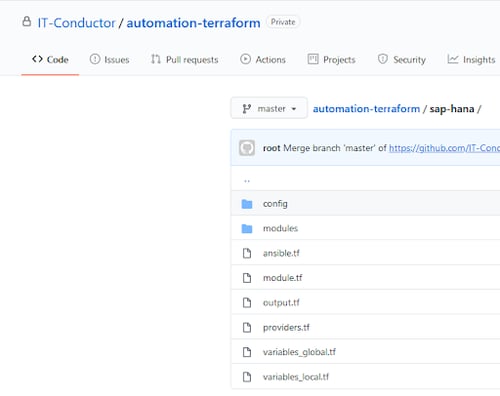The width and height of the screenshot is (500, 396).
Task: Open the Projects tab
Action: point(331,59)
